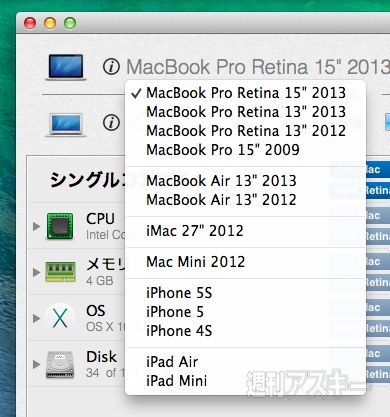The image size is (390, 417).
Task: Choose iMac 27" 2012 entry
Action: click(246, 231)
